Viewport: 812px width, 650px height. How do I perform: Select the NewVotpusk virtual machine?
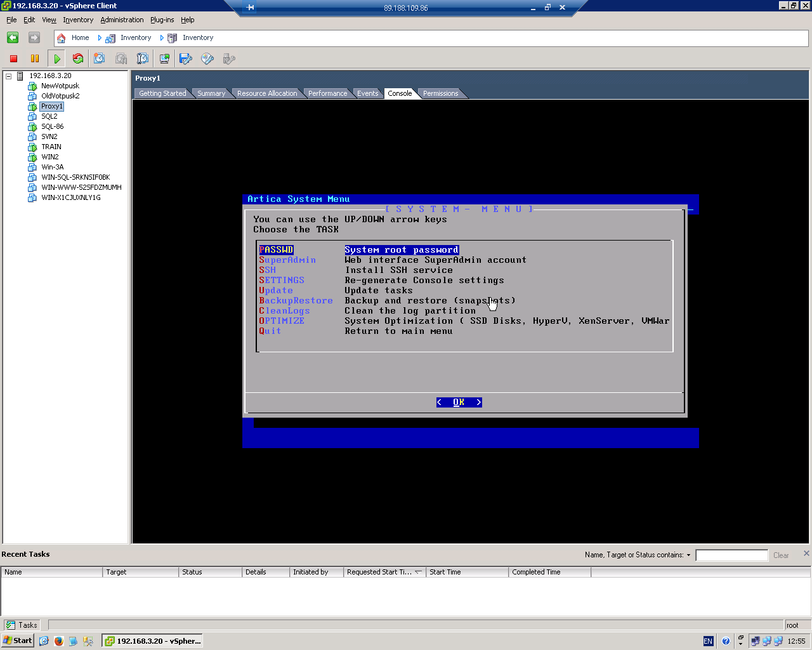[x=60, y=86]
